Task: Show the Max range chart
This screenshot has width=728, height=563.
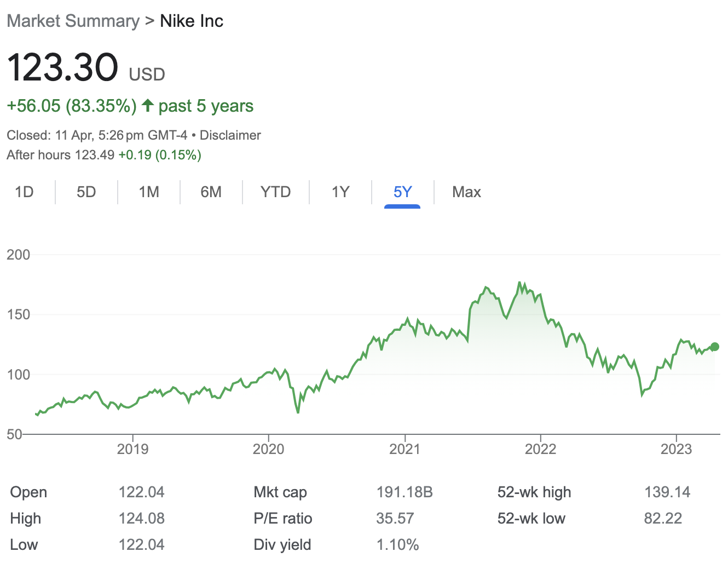Action: point(466,192)
